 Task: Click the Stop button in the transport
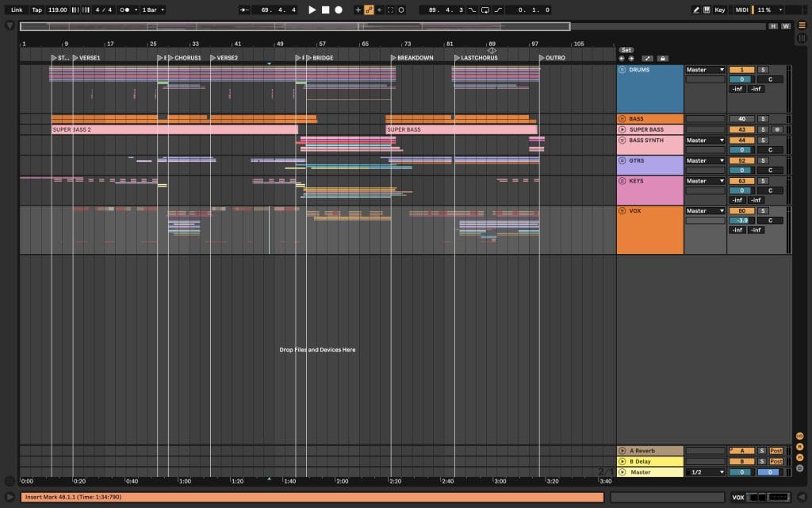(x=325, y=10)
